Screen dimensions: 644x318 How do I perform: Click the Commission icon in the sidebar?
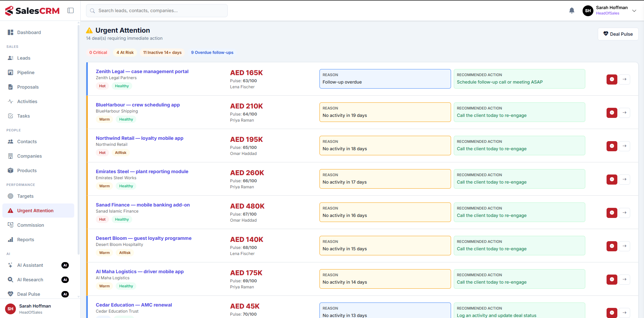[x=10, y=225]
